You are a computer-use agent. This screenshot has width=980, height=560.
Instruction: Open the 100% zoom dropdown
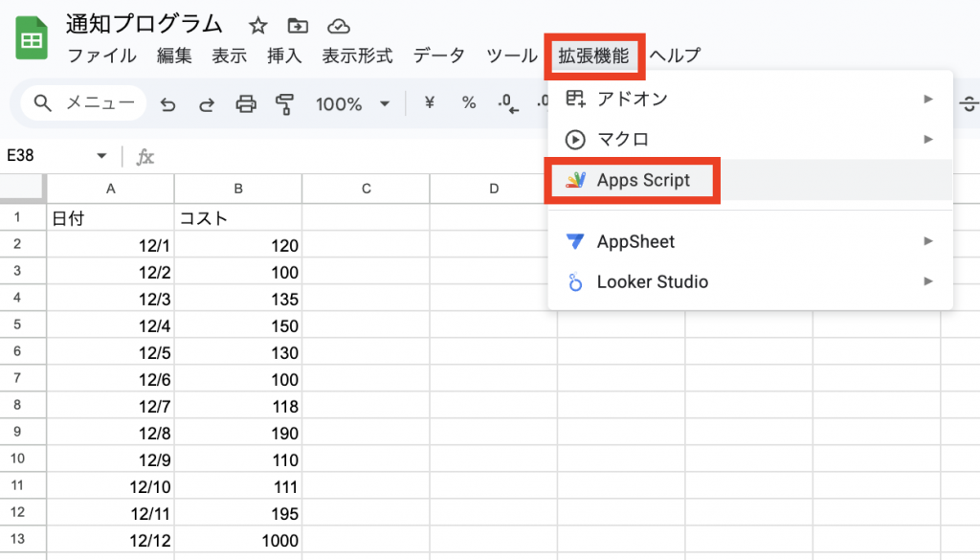[x=353, y=104]
